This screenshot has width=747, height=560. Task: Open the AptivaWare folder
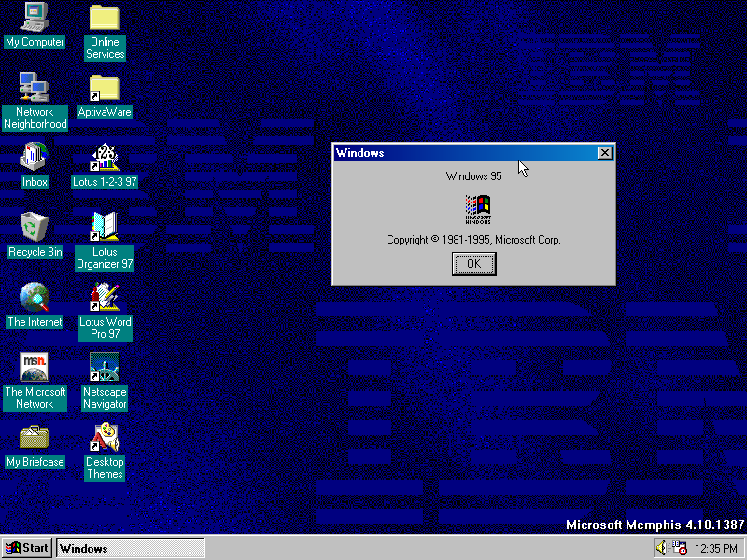[104, 85]
